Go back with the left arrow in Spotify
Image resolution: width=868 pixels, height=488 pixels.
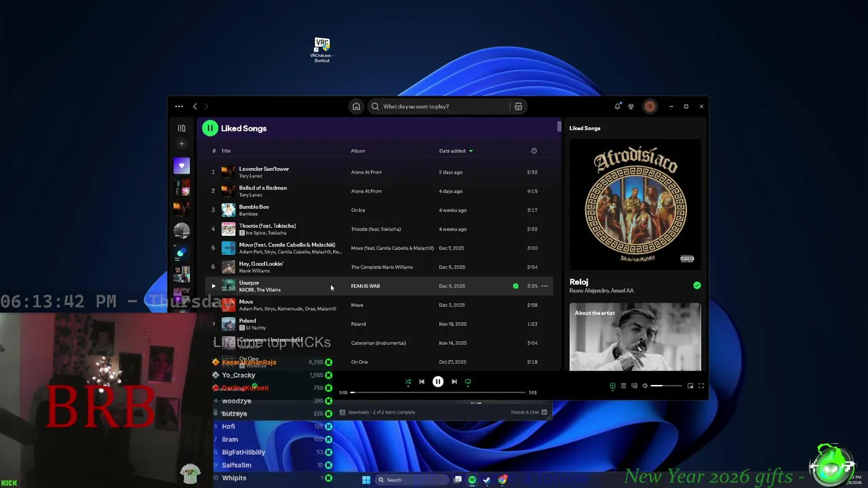(195, 106)
